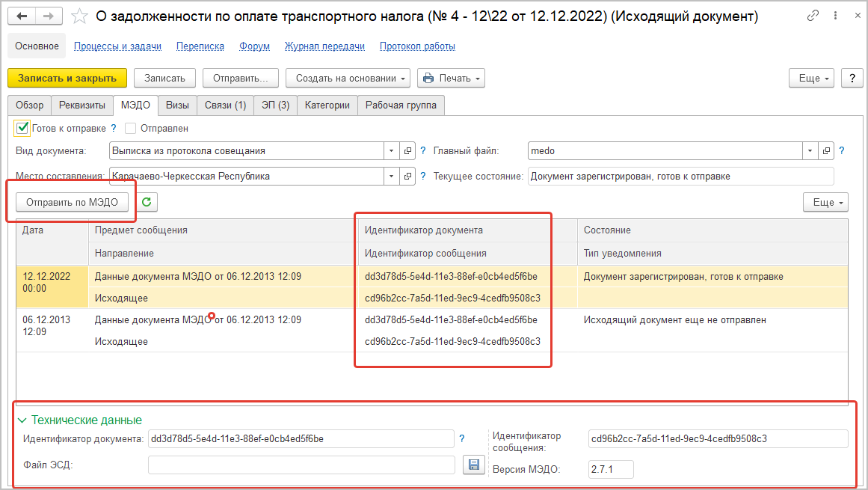
Task: Click the forward navigation arrow
Action: click(x=49, y=16)
